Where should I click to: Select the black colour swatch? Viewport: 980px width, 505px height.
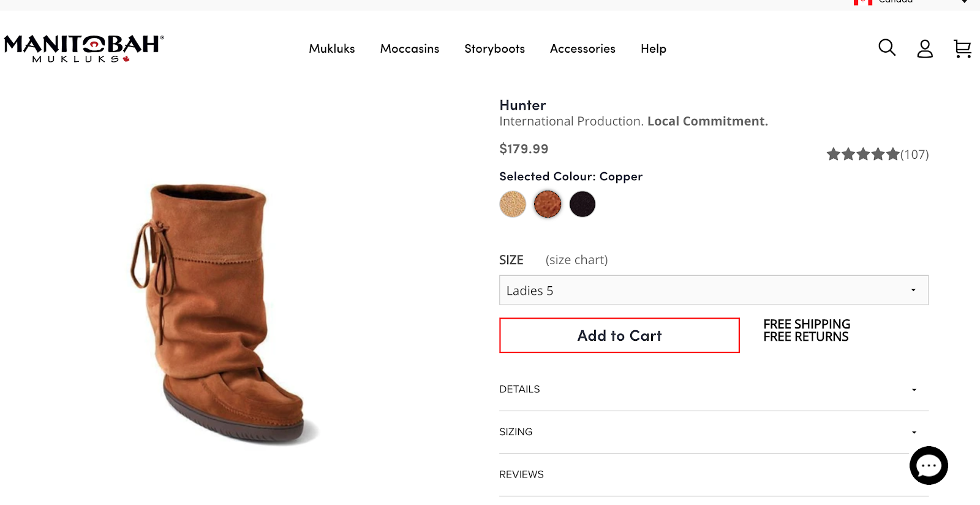[582, 204]
